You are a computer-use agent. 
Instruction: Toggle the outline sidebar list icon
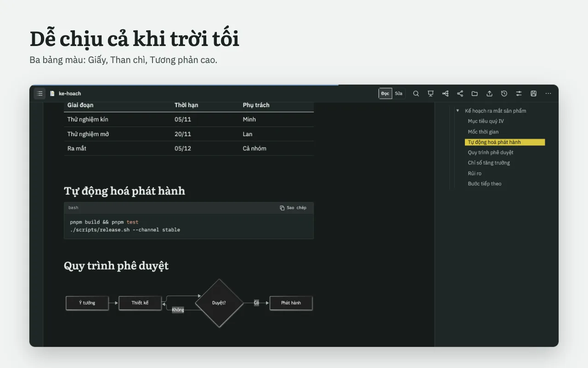(x=40, y=93)
